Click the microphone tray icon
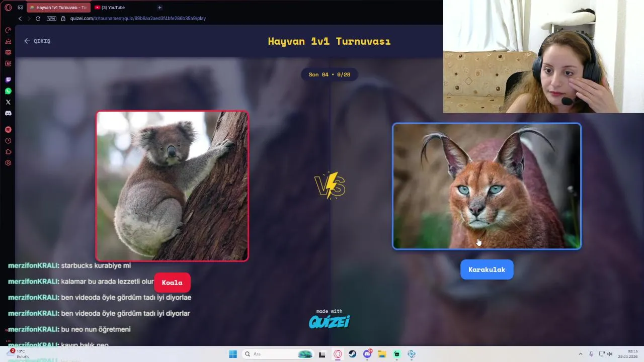The width and height of the screenshot is (644, 362). [591, 354]
